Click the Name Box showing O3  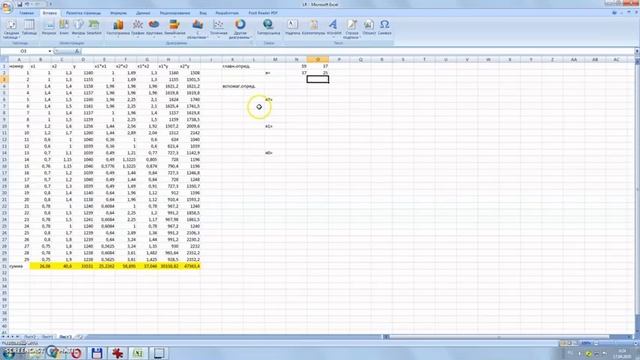click(24, 51)
